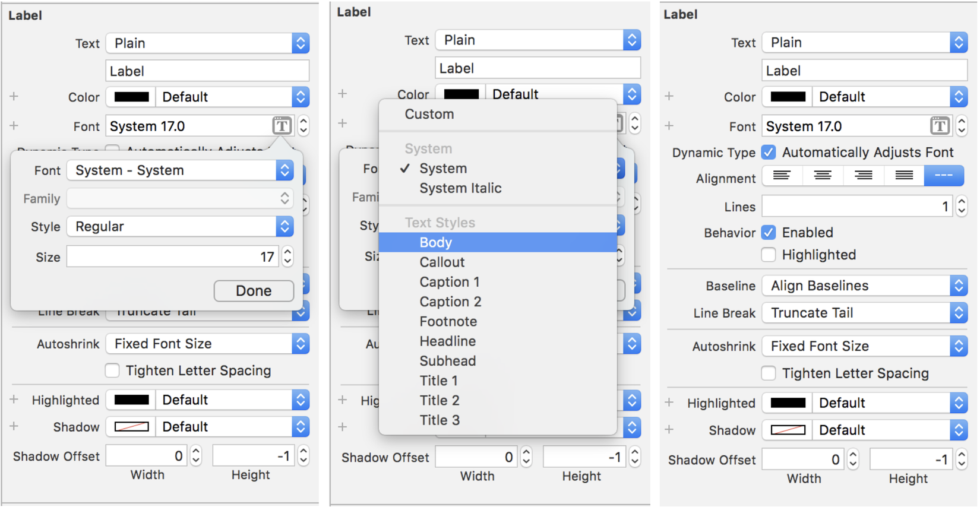The height and width of the screenshot is (507, 980).
Task: Choose the Headline text style
Action: coord(447,341)
